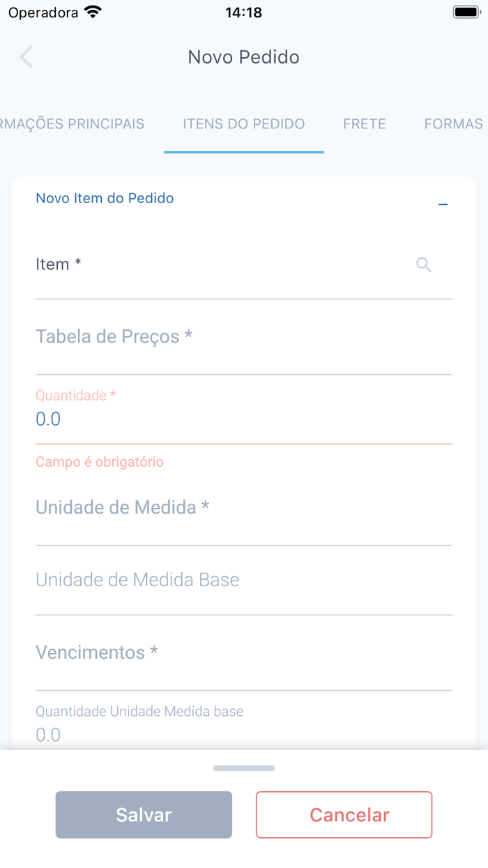The width and height of the screenshot is (488, 868).
Task: Open the FORMAS tab
Action: click(x=453, y=124)
